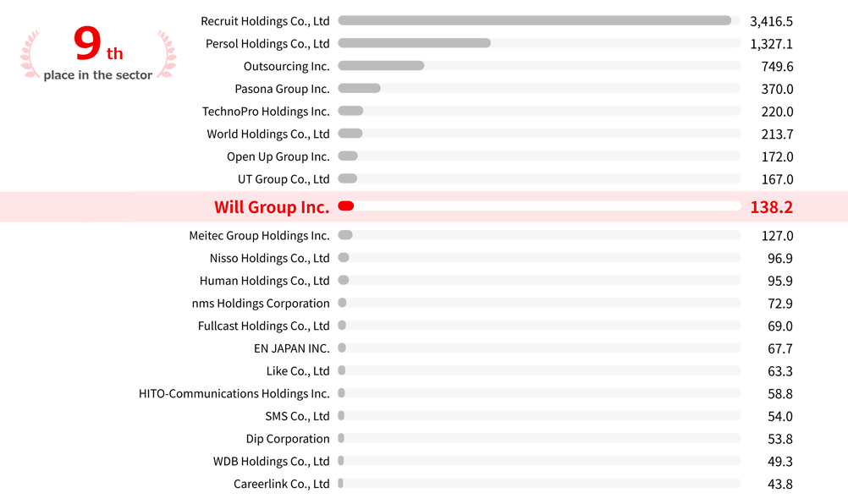This screenshot has width=848, height=504.
Task: Click the value 54.0
Action: [x=780, y=417]
